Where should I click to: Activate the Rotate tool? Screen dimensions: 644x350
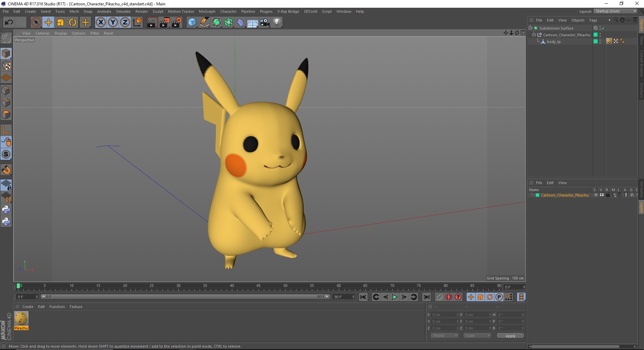(x=73, y=23)
